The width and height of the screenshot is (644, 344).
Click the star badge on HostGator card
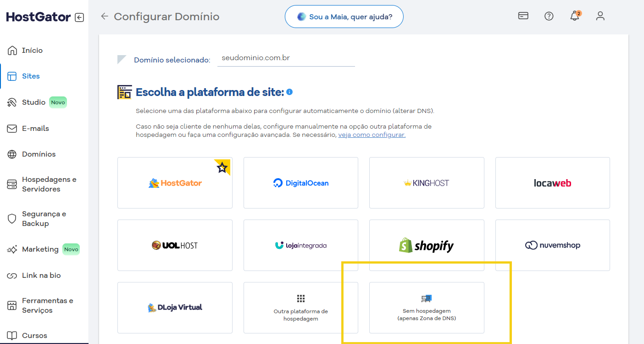[222, 168]
